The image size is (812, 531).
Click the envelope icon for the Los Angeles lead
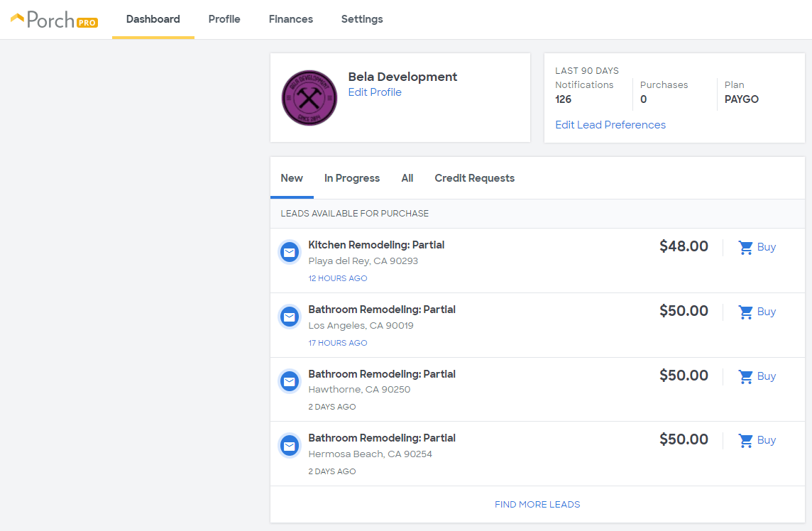[290, 317]
